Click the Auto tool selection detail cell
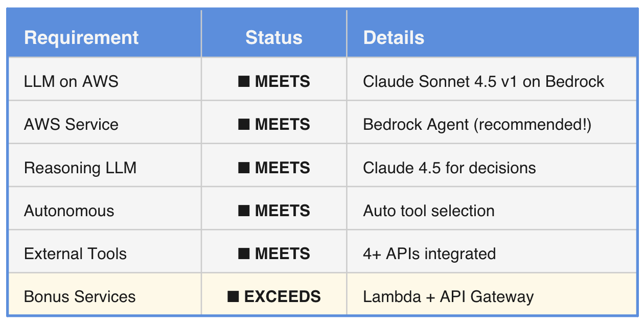This screenshot has height=323, width=644. (429, 211)
